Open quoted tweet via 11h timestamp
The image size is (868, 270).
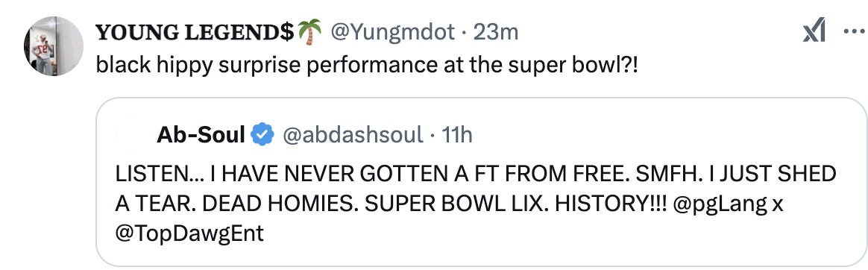tap(456, 134)
